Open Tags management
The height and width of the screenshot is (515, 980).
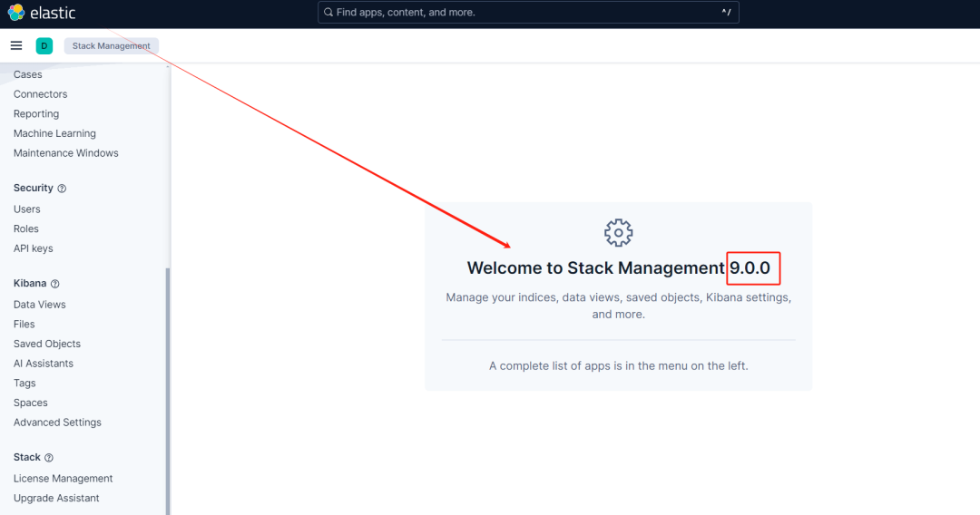[x=25, y=384]
